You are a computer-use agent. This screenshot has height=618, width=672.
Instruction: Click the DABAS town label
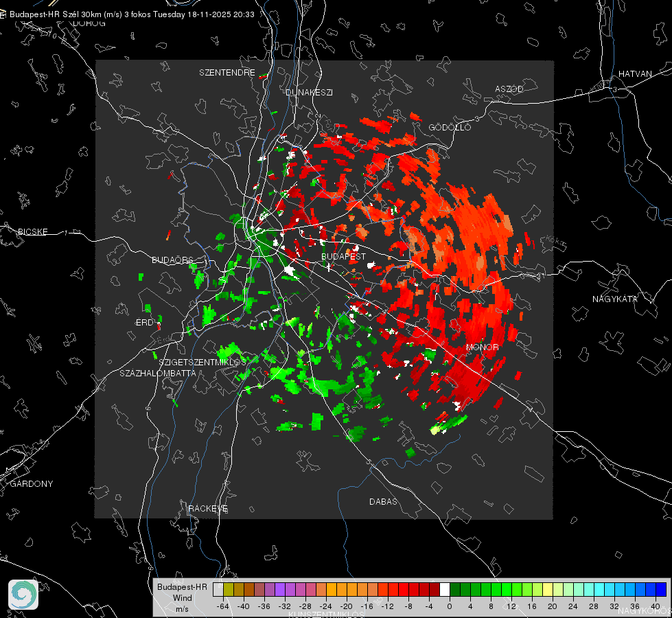(x=383, y=502)
